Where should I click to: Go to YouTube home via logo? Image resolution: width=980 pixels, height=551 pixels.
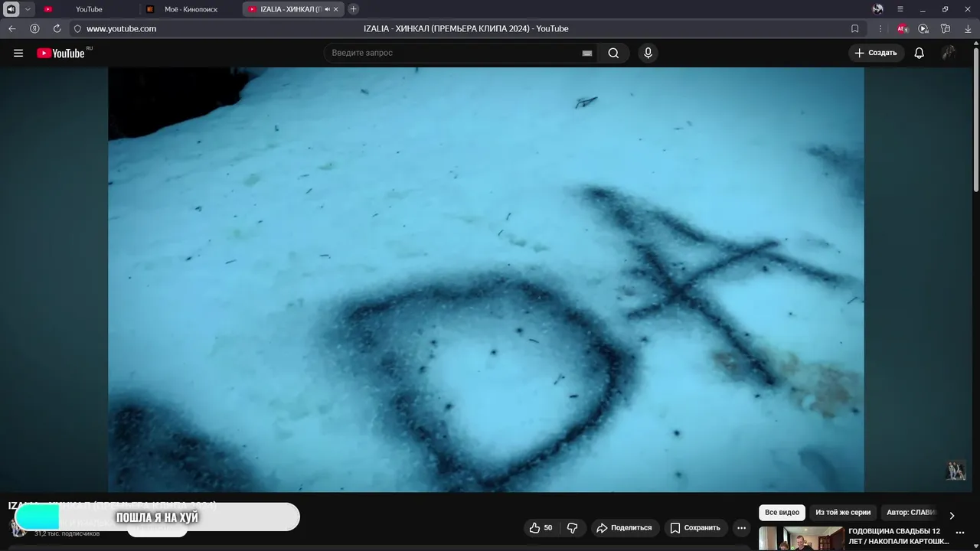60,53
